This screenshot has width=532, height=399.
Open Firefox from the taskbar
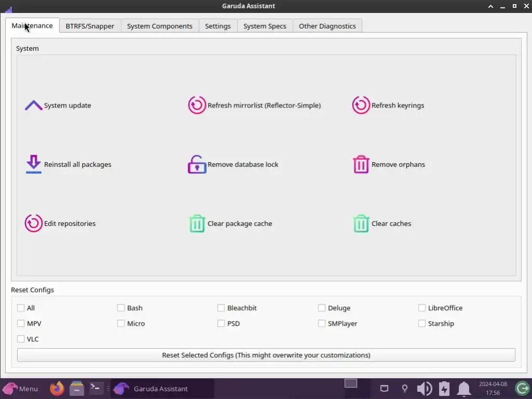57,389
